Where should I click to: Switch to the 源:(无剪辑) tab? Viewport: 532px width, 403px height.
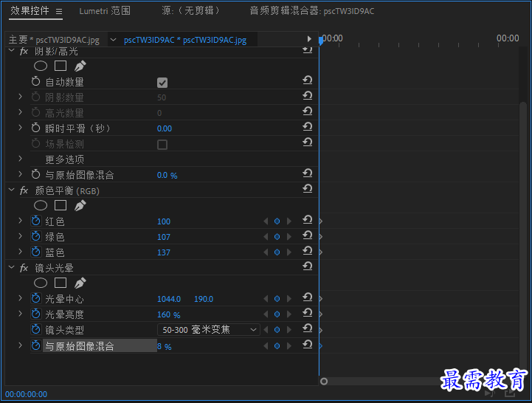tap(190, 11)
